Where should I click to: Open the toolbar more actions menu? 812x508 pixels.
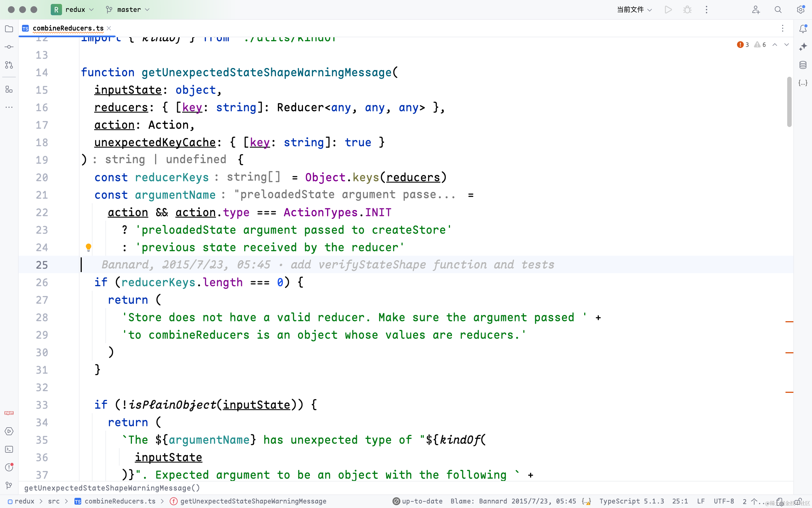click(x=706, y=10)
